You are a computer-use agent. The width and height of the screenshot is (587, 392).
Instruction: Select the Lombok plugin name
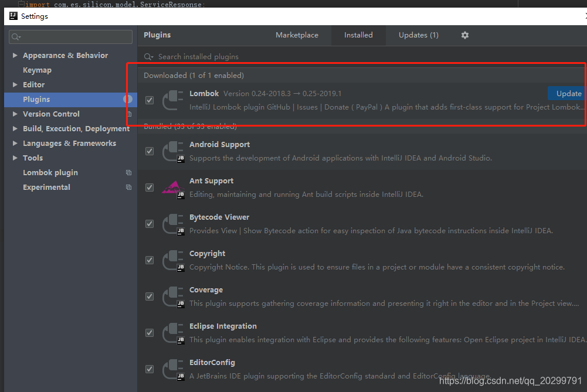tap(204, 94)
